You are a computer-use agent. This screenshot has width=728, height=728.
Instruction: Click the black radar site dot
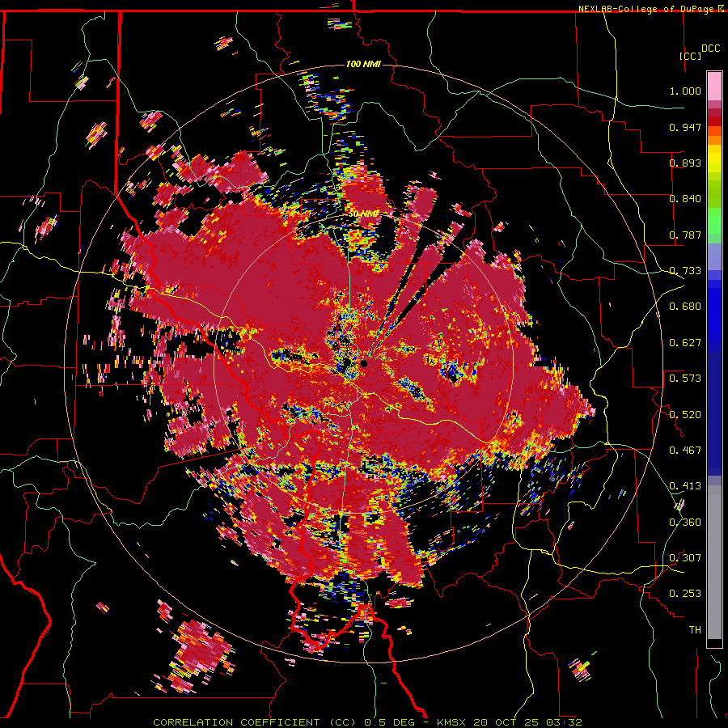[364, 363]
